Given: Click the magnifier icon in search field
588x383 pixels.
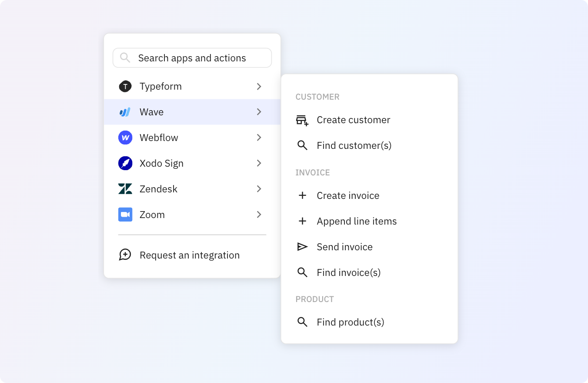Looking at the screenshot, I should pos(125,57).
